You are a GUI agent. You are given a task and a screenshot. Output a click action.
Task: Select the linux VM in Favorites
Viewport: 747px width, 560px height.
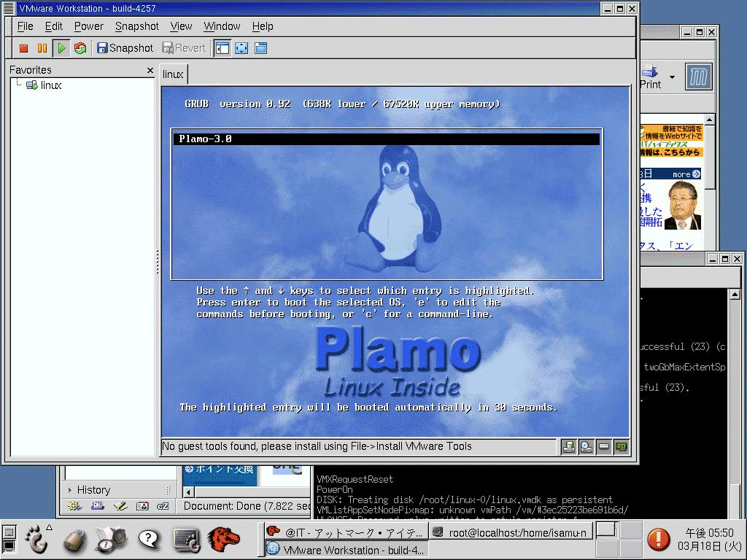pyautogui.click(x=44, y=85)
